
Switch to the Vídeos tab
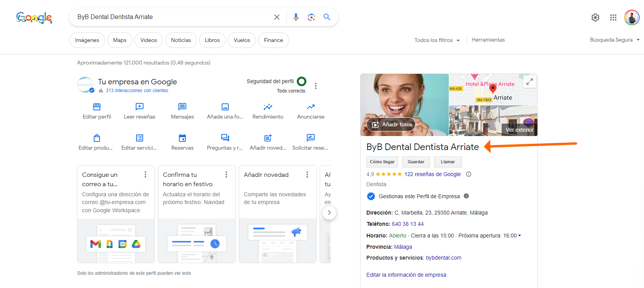pyautogui.click(x=149, y=40)
